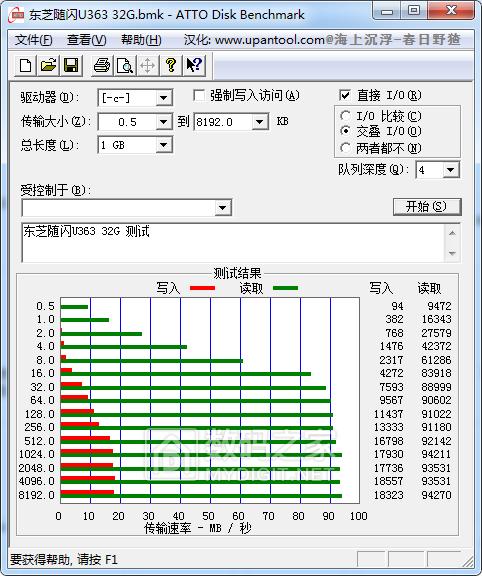
Task: Click the New file toolbar icon
Action: [x=25, y=65]
